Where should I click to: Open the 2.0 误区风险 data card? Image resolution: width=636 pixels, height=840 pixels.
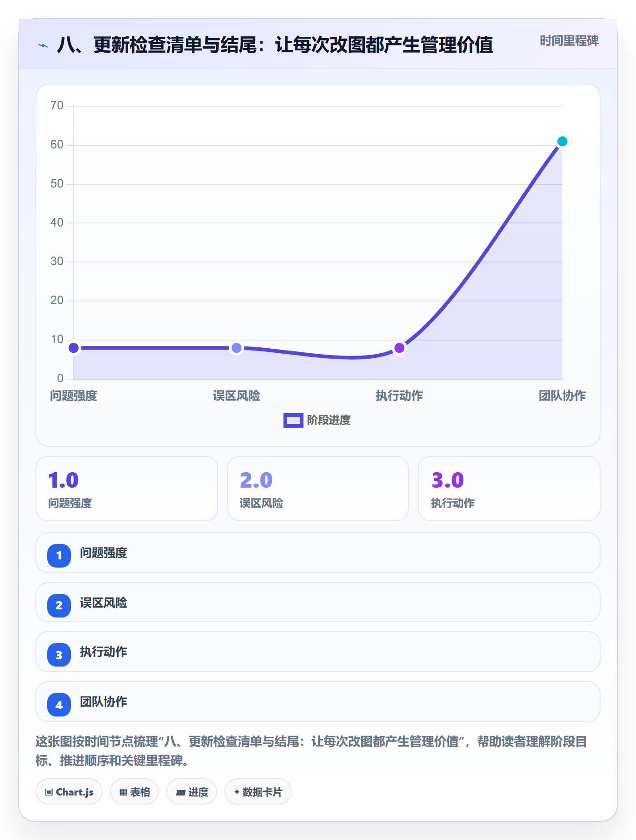pos(318,489)
